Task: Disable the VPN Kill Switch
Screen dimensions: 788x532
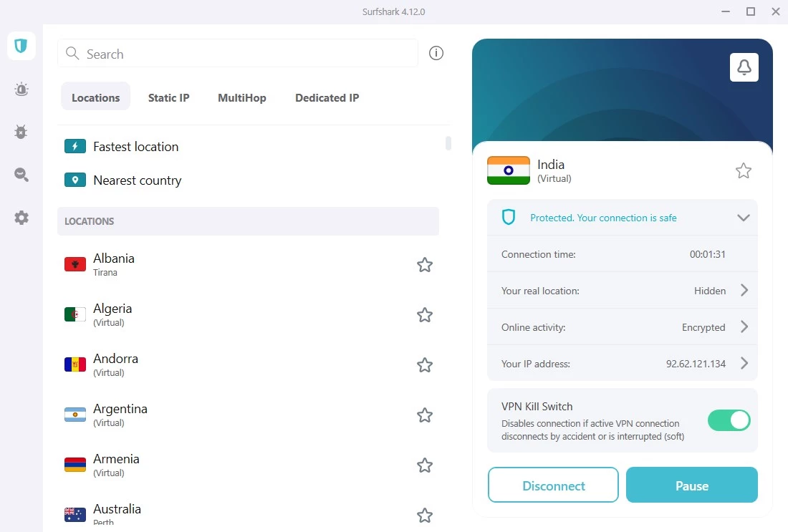Action: coord(729,421)
